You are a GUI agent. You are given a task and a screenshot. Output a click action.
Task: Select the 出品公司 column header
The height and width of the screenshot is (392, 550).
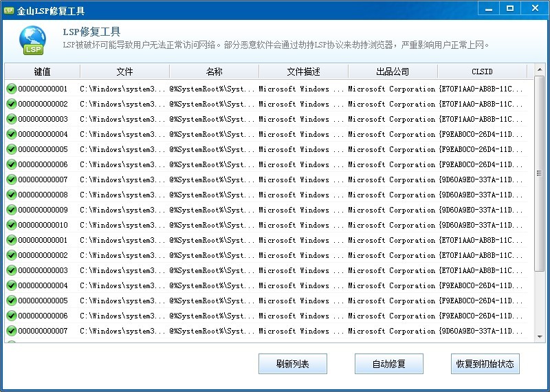point(393,72)
